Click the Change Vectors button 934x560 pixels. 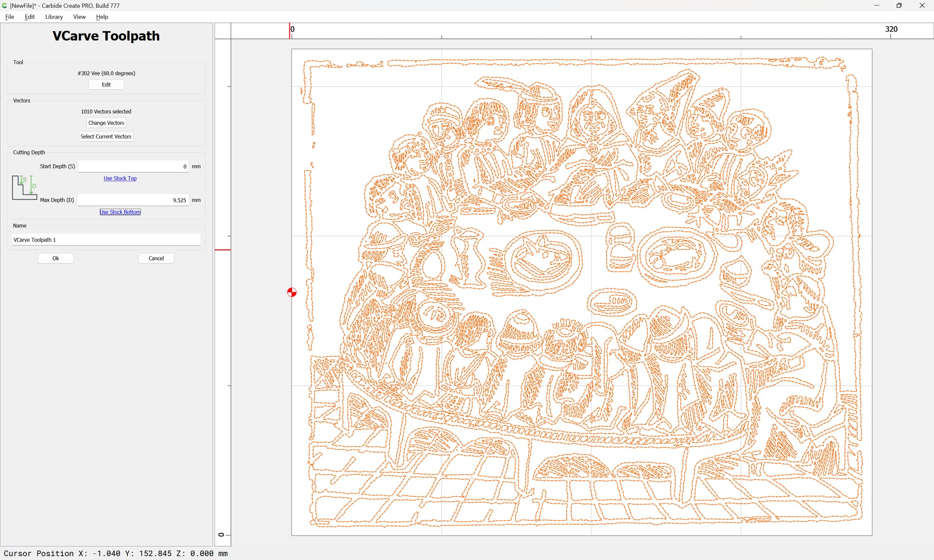click(106, 123)
